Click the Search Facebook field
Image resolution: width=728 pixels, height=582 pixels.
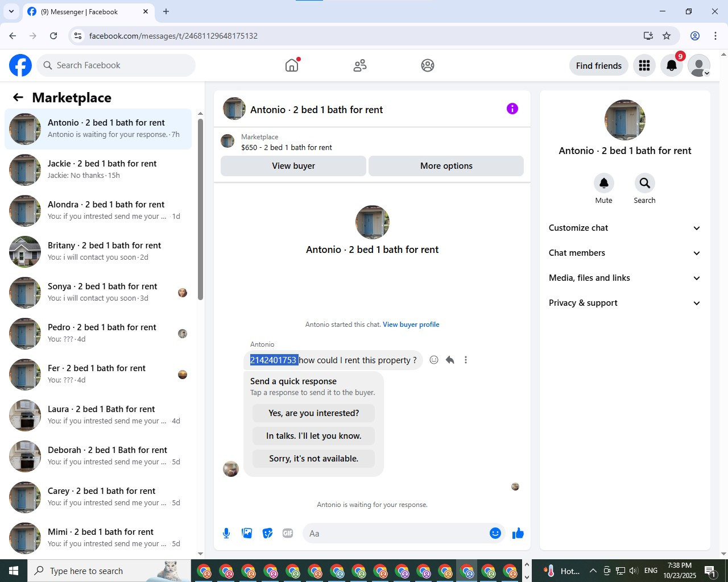116,65
